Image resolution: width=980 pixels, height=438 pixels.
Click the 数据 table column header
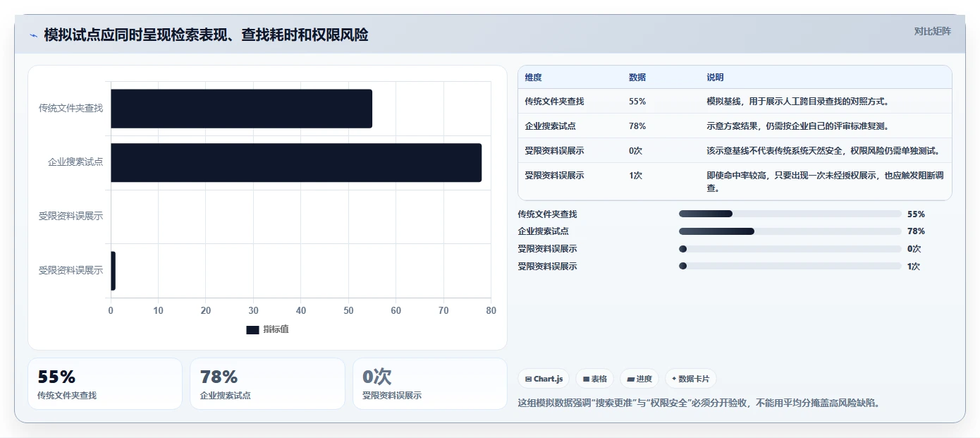(637, 78)
